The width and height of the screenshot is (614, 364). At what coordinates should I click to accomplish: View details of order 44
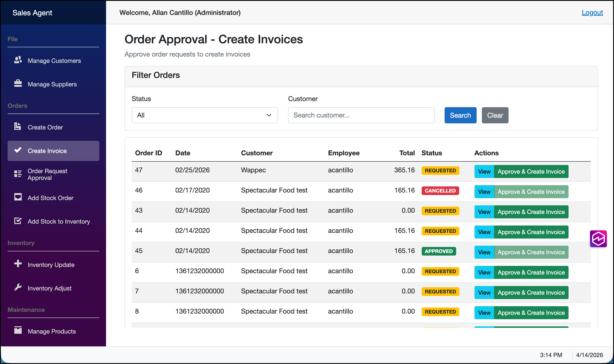pyautogui.click(x=484, y=232)
